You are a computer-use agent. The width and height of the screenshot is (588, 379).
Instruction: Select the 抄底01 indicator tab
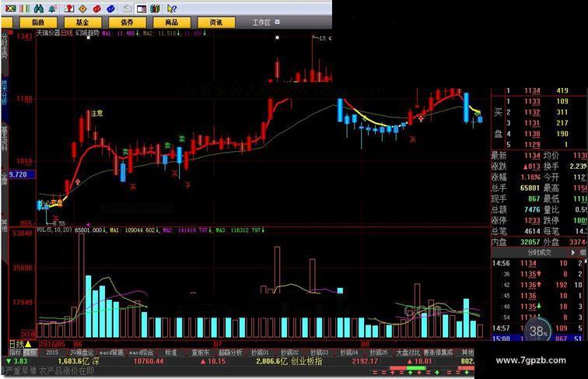[x=260, y=353]
